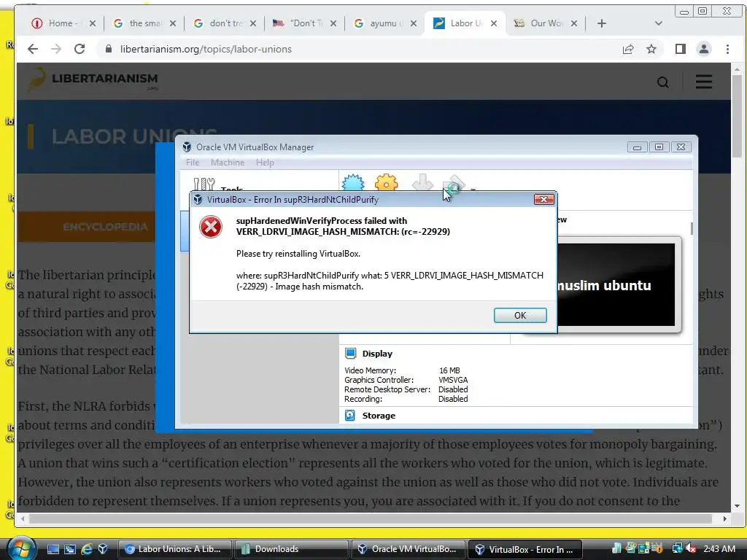Screen dimensions: 747x560
Task: Open the Display section heading
Action: pos(377,354)
